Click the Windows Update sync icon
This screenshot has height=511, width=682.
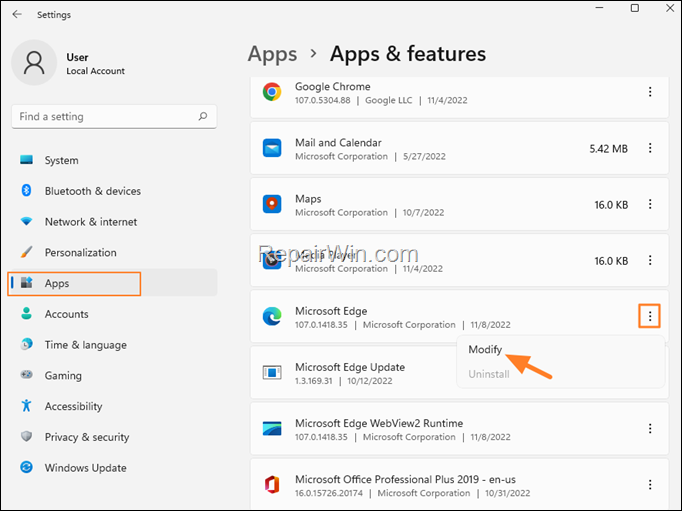pos(27,467)
